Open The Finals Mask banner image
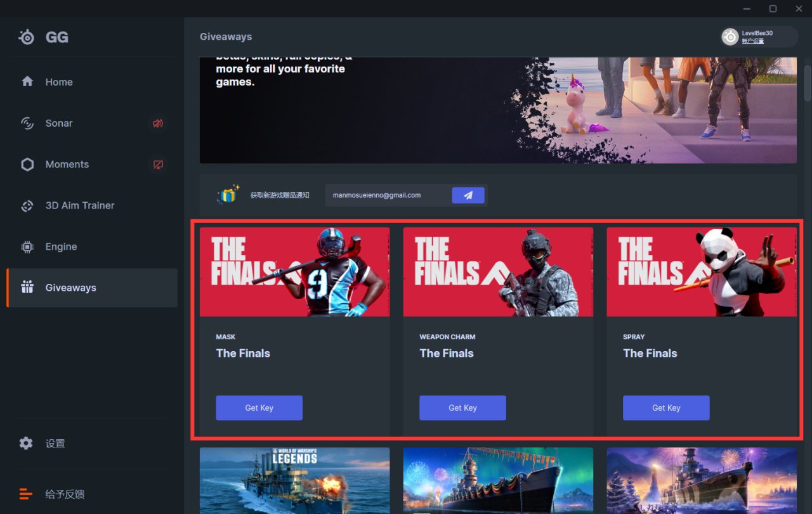 click(294, 272)
